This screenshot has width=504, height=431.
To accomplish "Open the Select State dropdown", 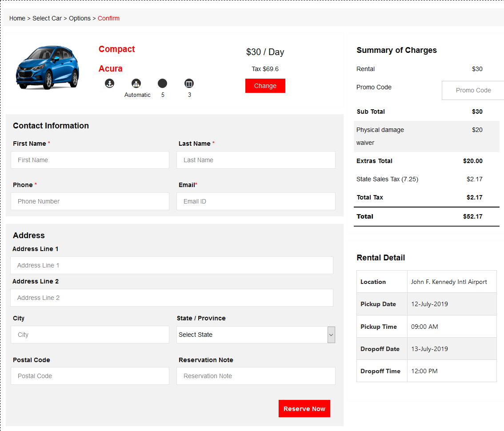I will pos(256,335).
